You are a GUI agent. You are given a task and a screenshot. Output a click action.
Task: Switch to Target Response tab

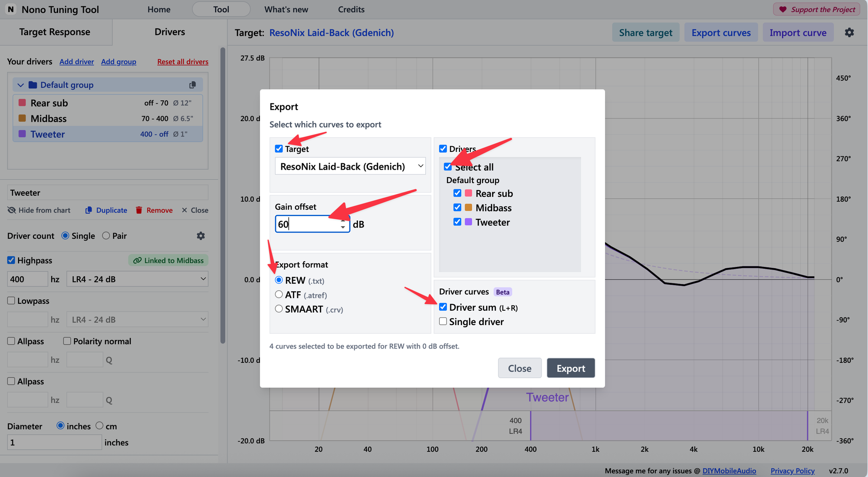(55, 32)
